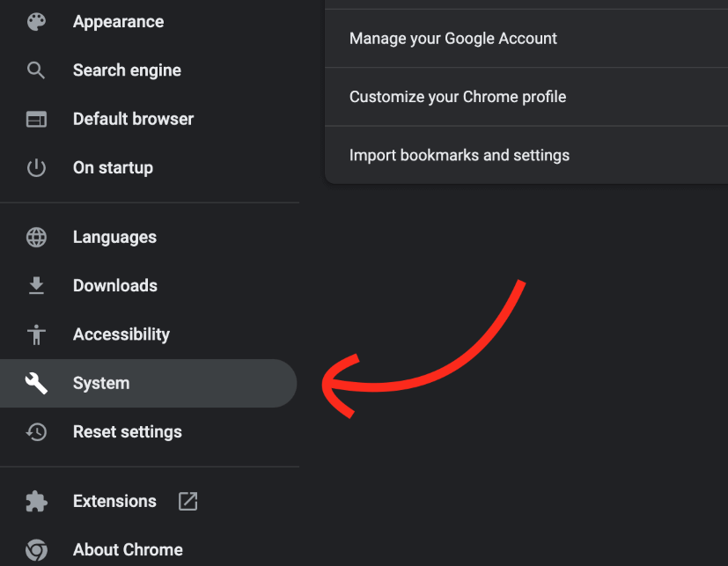
Task: Open the Appearance settings section
Action: click(x=118, y=22)
